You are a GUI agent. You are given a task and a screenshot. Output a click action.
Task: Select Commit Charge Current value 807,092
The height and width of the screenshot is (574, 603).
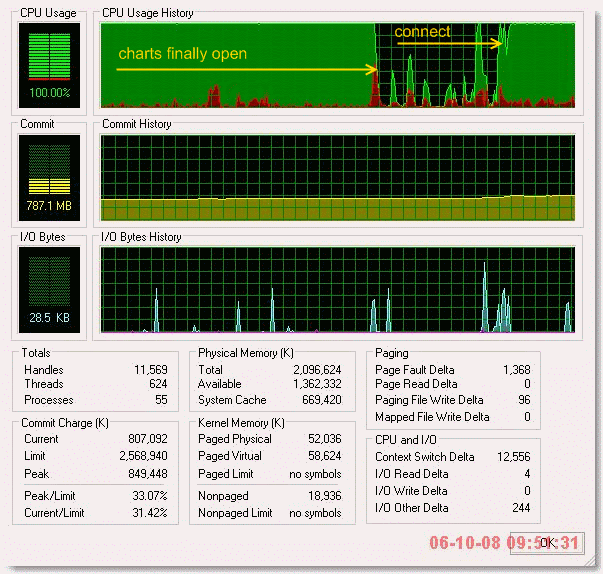click(148, 439)
